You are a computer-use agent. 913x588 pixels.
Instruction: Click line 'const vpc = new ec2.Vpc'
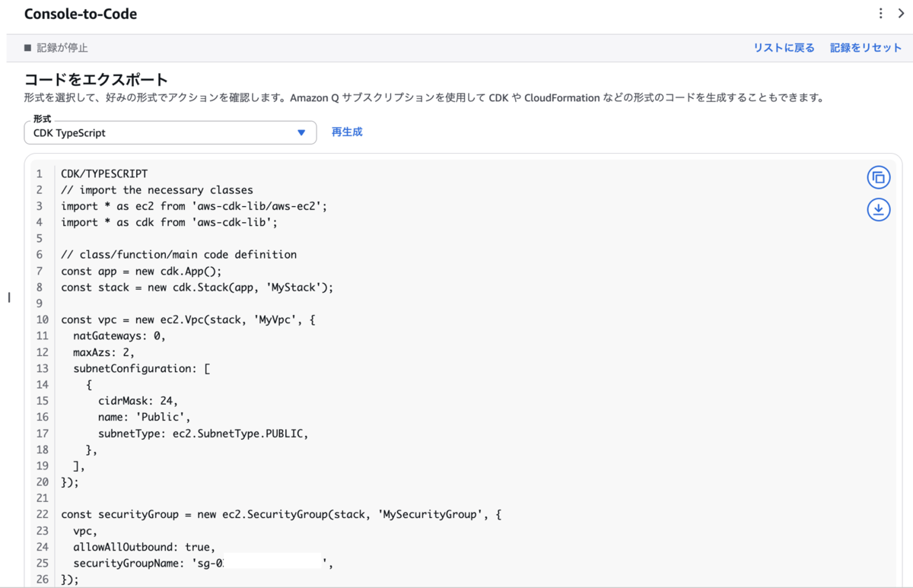click(188, 319)
